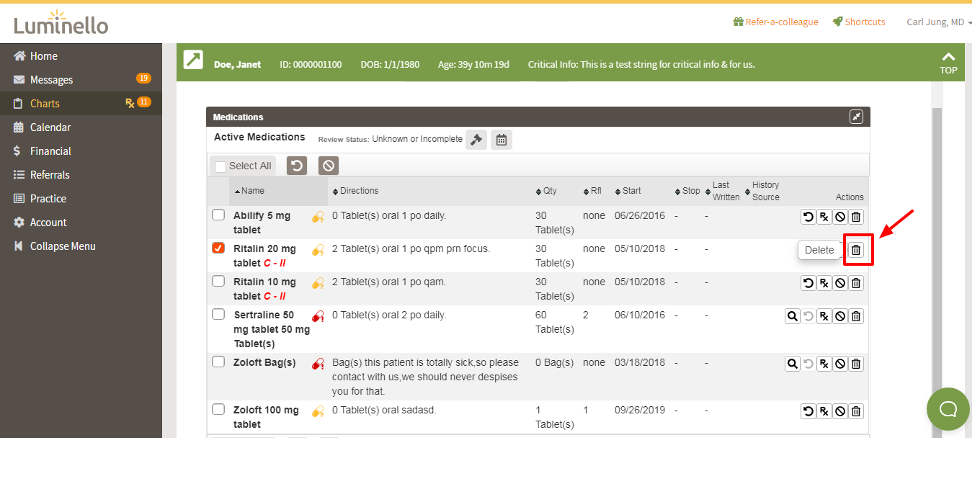Click the trash icon for Sertraline 50 mg
This screenshot has width=980, height=502.
tap(856, 316)
